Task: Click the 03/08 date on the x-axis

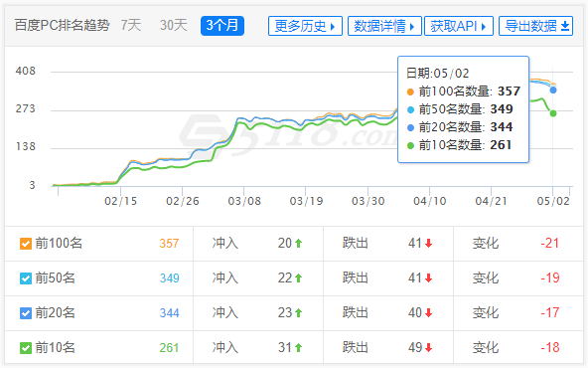Action: pos(244,201)
